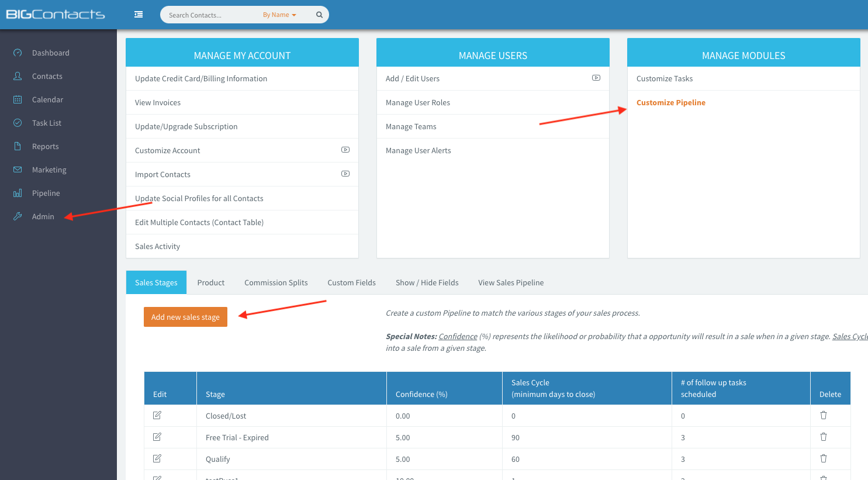Click the Closed/Lost stage name
The image size is (868, 480).
[x=226, y=416]
